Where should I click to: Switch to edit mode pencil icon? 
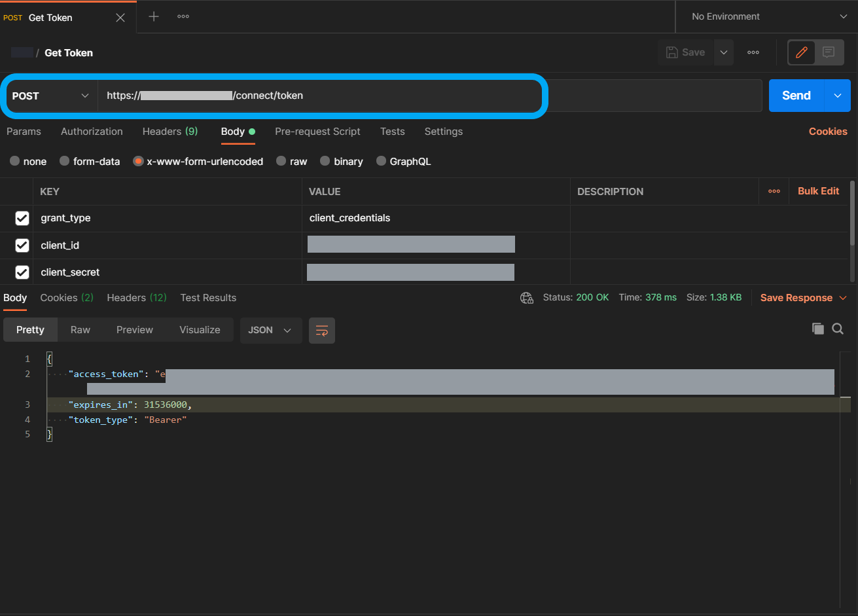[x=802, y=52]
